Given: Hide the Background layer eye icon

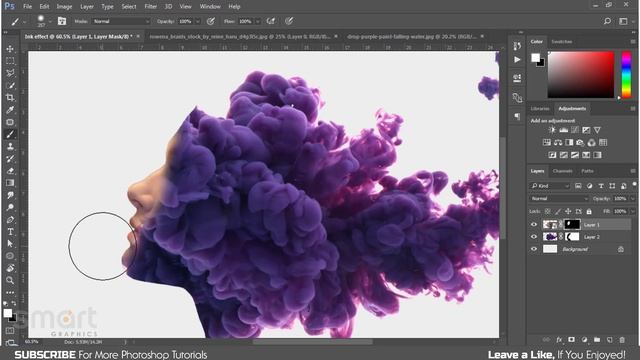Looking at the screenshot, I should click(534, 249).
